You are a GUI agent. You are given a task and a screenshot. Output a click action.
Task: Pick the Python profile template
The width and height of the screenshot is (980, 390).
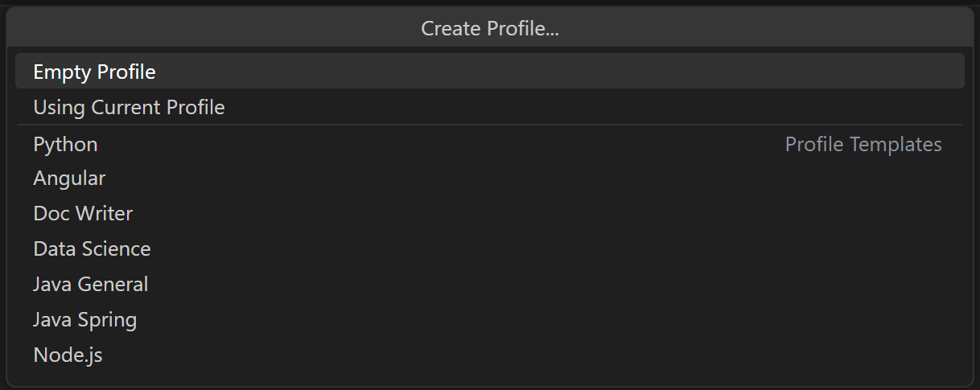[66, 145]
